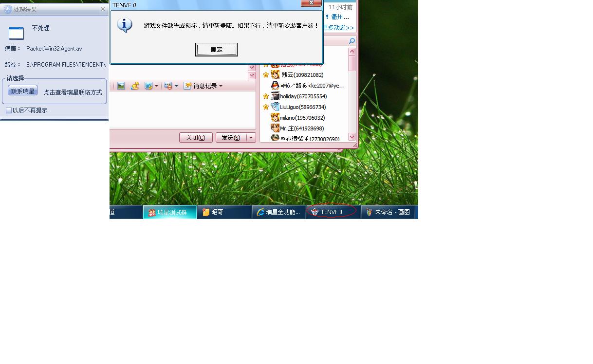This screenshot has height=364, width=593.
Task: Click the send picture icon in chat toolbar
Action: pos(121,86)
